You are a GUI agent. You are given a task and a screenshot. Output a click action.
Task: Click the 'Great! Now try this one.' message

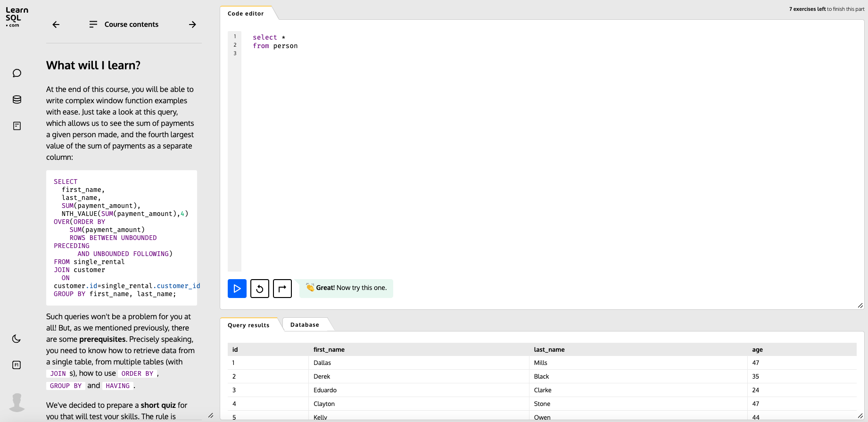[347, 288]
